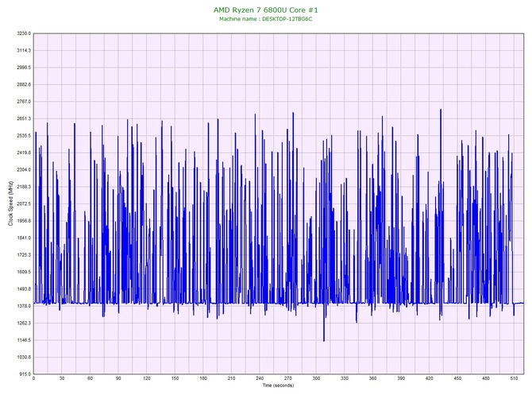
Task: Click the y-axis value 1378.0
Action: click(24, 306)
